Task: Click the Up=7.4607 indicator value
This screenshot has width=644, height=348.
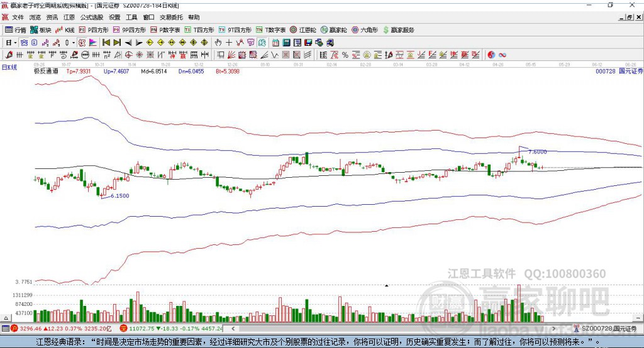Action: pyautogui.click(x=116, y=71)
